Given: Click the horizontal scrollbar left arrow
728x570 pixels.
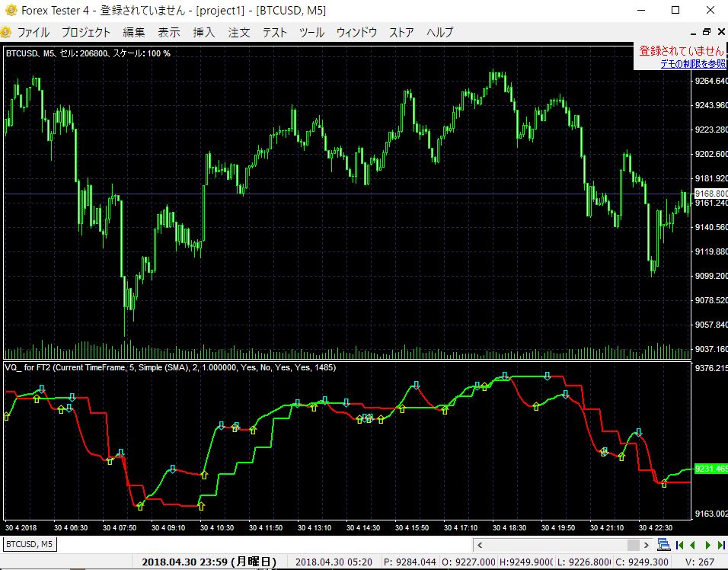Looking at the screenshot, I should pyautogui.click(x=480, y=545).
